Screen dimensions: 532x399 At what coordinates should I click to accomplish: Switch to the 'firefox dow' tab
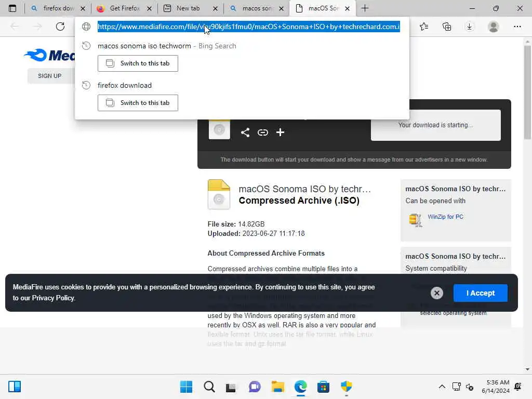click(x=58, y=8)
